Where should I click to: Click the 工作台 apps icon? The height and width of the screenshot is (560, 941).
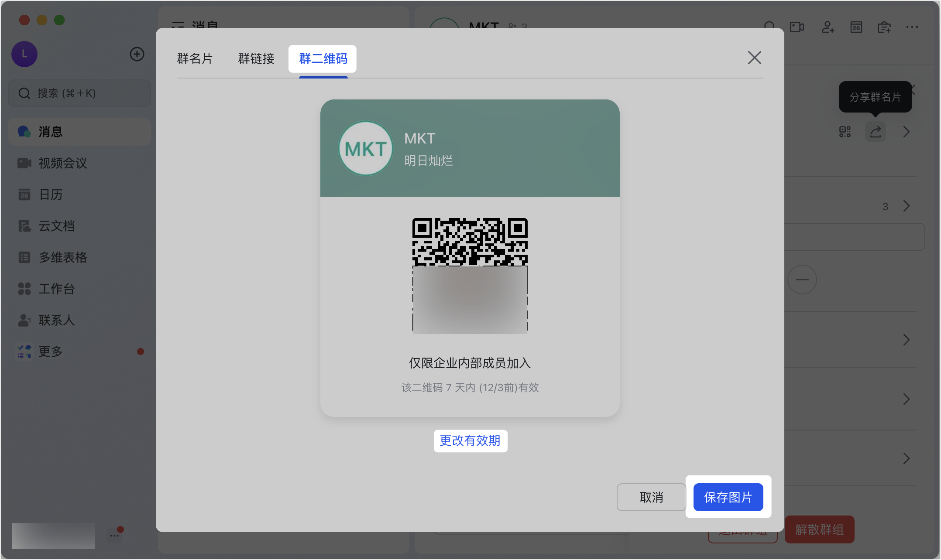tap(24, 289)
